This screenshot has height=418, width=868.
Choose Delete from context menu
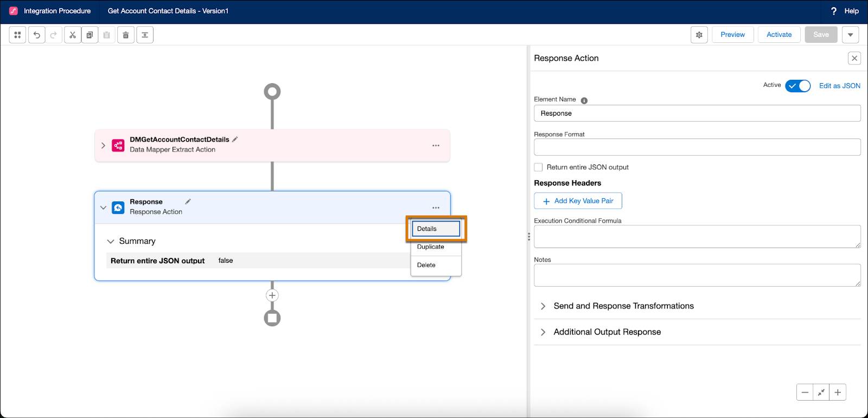point(436,265)
